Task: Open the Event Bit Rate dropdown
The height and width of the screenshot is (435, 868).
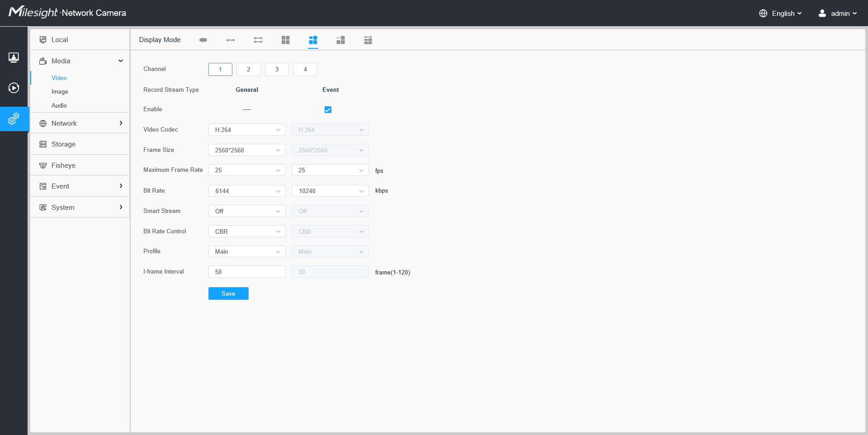Action: (330, 191)
